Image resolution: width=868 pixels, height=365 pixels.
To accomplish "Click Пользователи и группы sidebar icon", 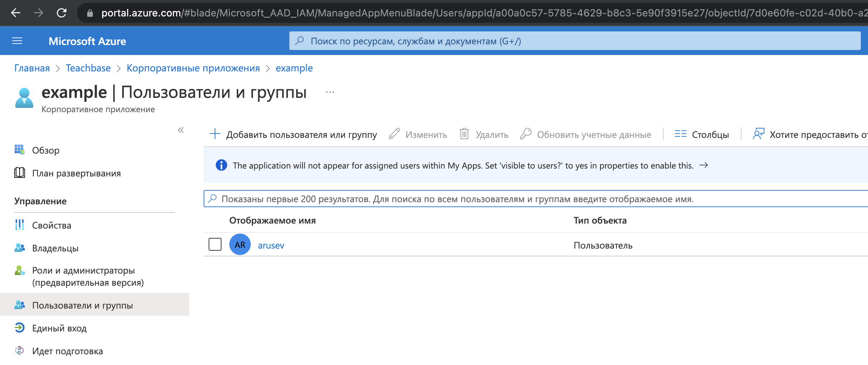I will click(x=20, y=305).
